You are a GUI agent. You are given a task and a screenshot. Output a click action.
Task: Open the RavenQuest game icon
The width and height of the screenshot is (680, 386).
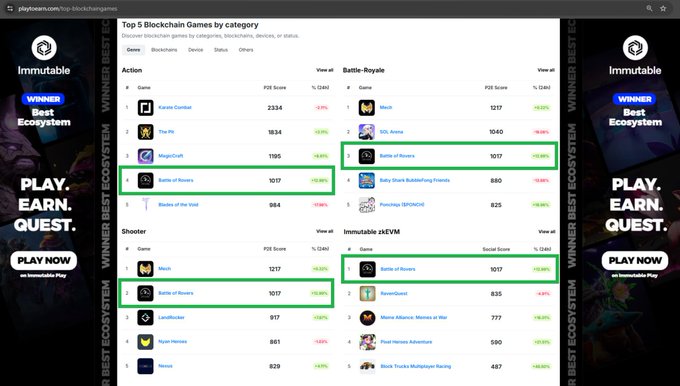point(368,294)
